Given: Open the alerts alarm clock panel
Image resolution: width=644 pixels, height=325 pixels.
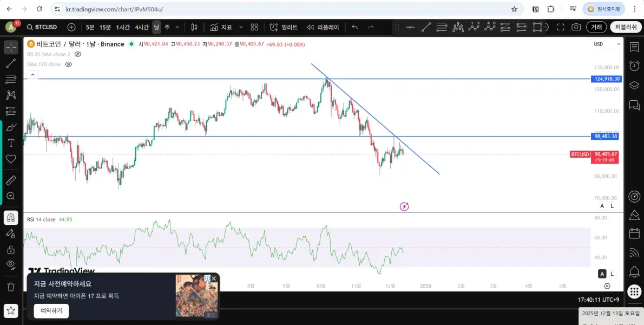Looking at the screenshot, I should coord(634,66).
